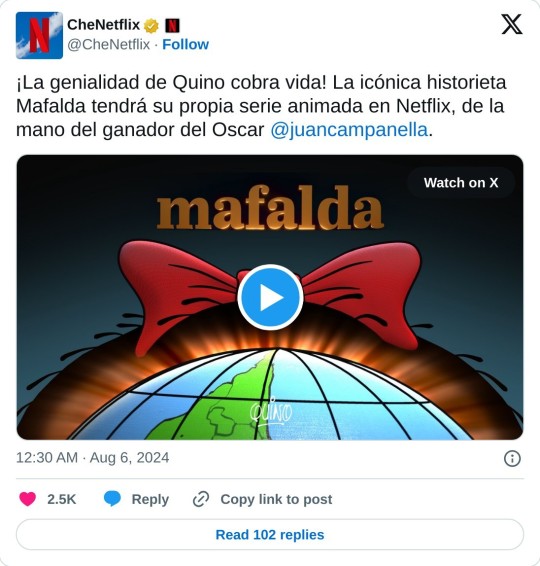Screen dimensions: 540x566
Task: Open the 12:30 AM Aug 6, 2024 timestamp
Action: tap(92, 458)
